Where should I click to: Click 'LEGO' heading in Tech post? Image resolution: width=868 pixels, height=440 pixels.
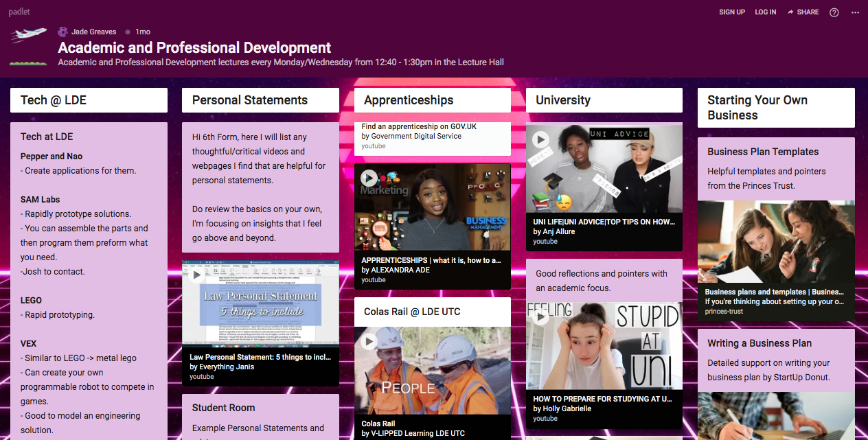pos(32,301)
